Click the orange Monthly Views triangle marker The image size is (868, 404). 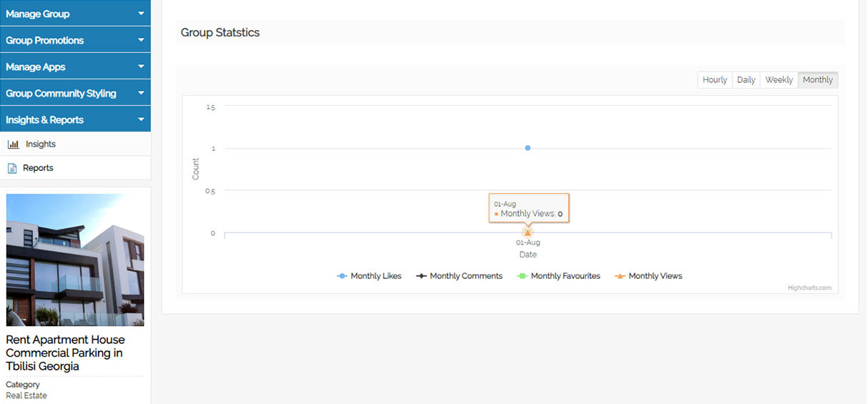tap(527, 232)
